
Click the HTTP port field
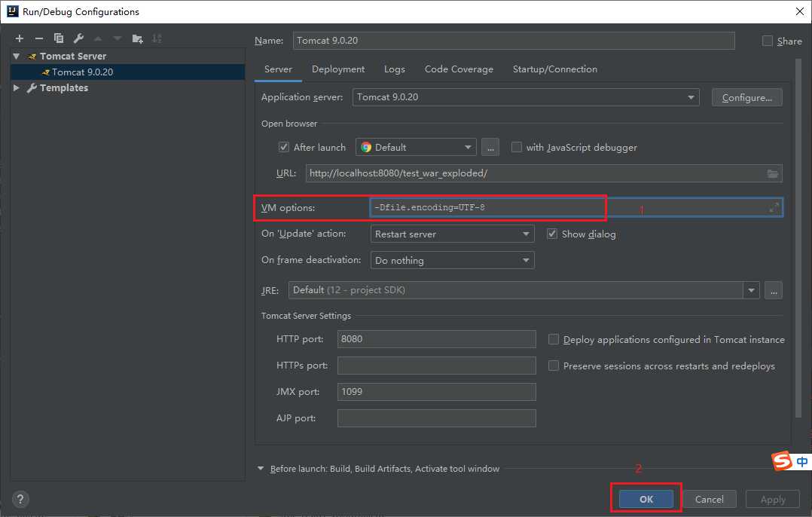click(x=437, y=339)
